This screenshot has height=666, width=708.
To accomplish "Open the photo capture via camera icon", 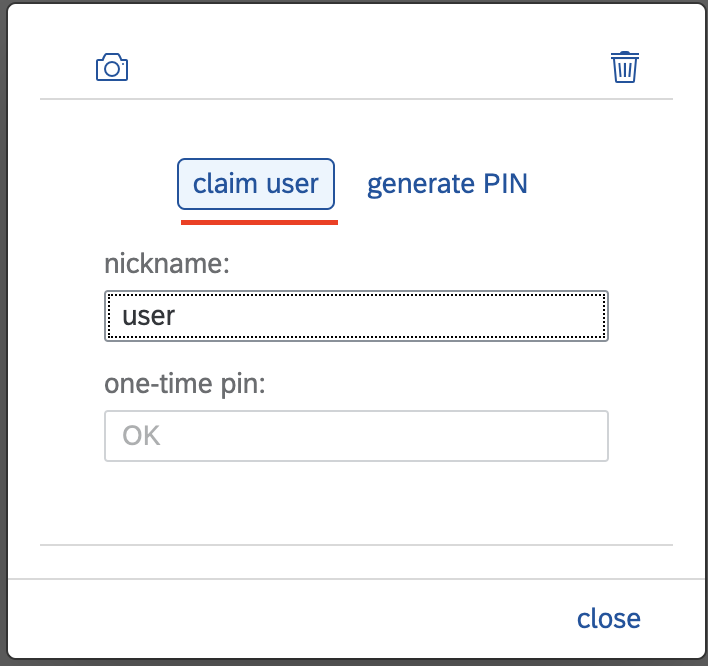I will [112, 67].
